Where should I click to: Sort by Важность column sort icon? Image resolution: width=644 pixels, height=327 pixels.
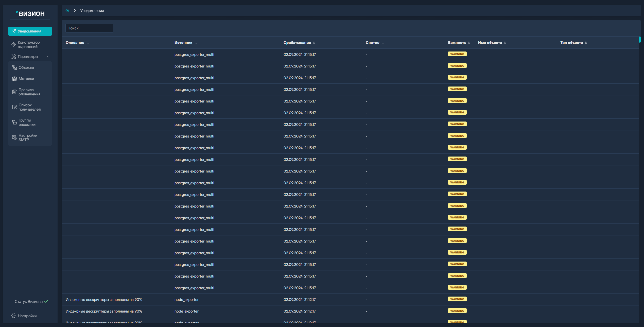469,43
